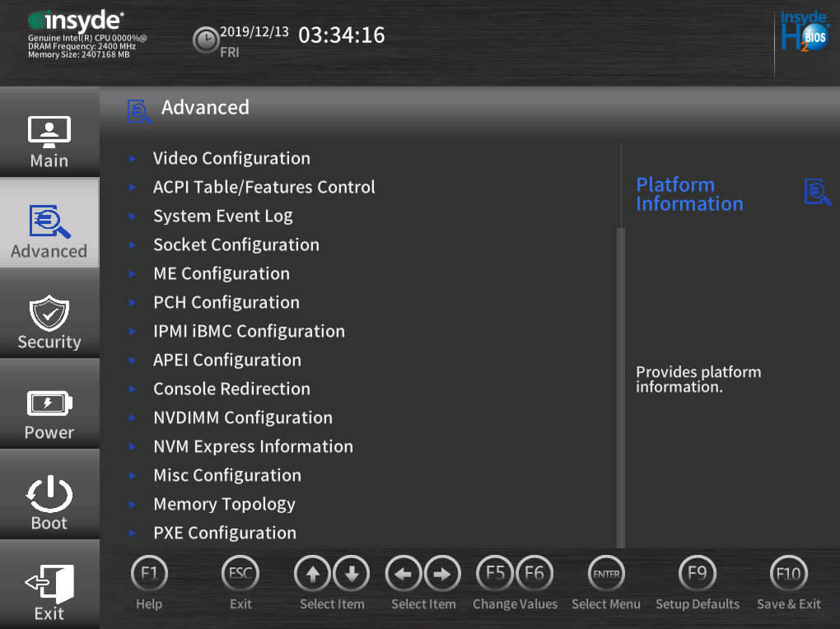Open NVDIMM Configuration entry
Image resolution: width=840 pixels, height=629 pixels.
pyautogui.click(x=243, y=418)
